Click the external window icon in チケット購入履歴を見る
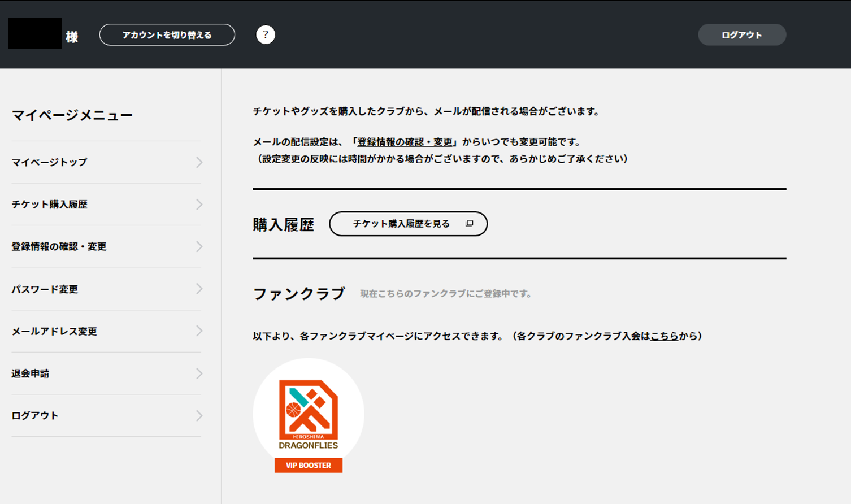 pyautogui.click(x=469, y=224)
